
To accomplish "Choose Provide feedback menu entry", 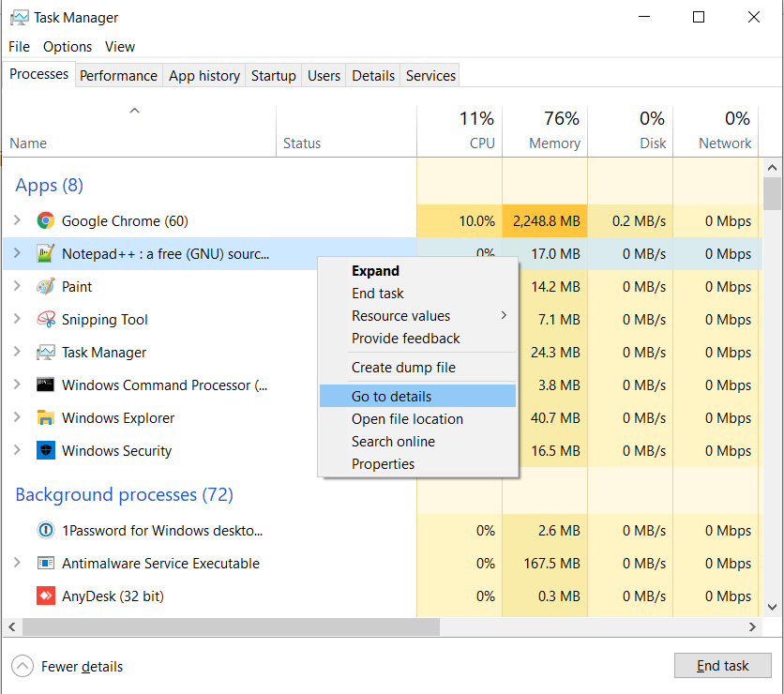I will 417,338.
